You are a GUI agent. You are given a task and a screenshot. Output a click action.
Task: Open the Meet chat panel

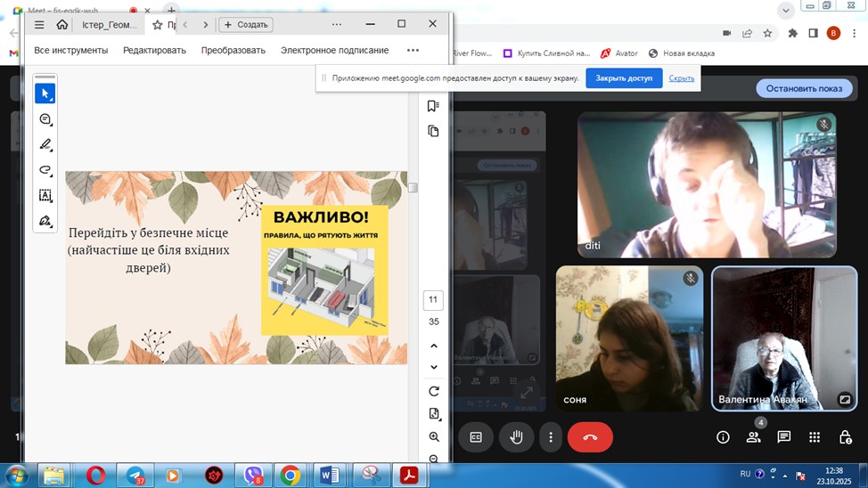pyautogui.click(x=783, y=436)
